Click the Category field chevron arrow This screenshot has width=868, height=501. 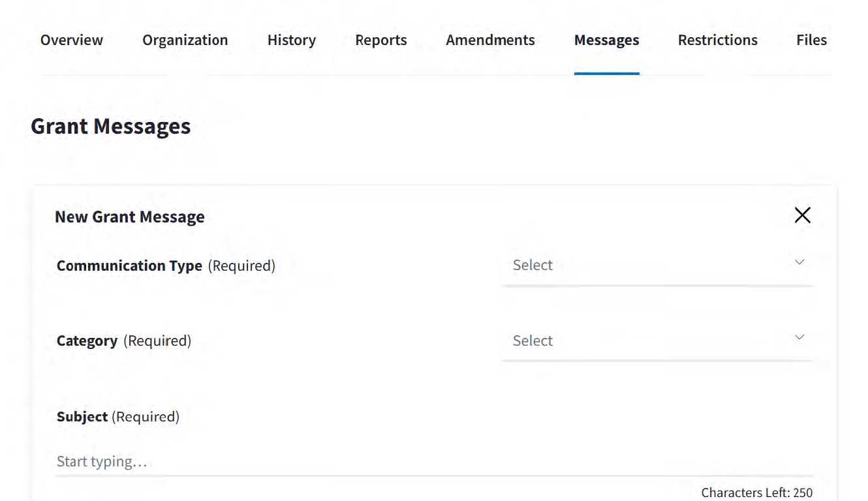click(799, 337)
